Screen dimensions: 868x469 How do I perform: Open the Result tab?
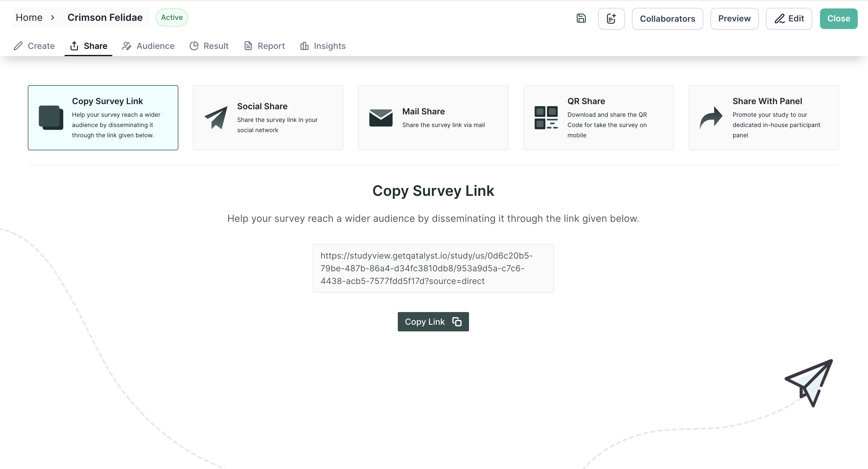click(209, 46)
